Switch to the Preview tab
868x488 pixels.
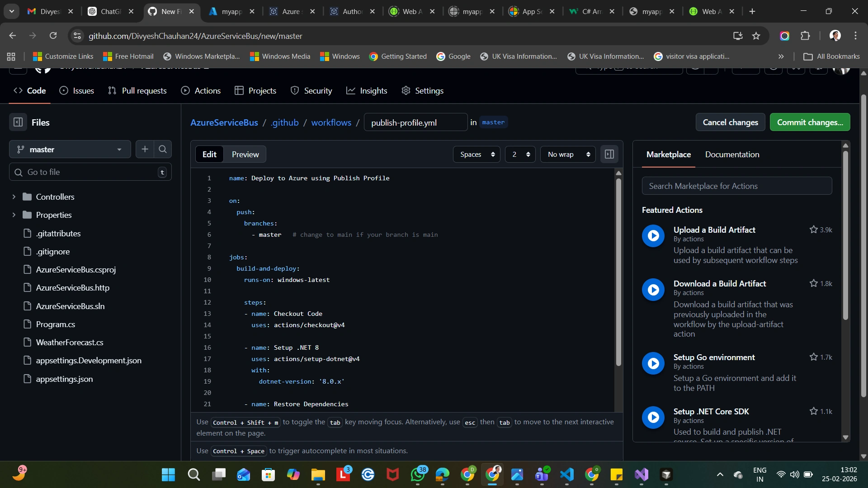[245, 155]
